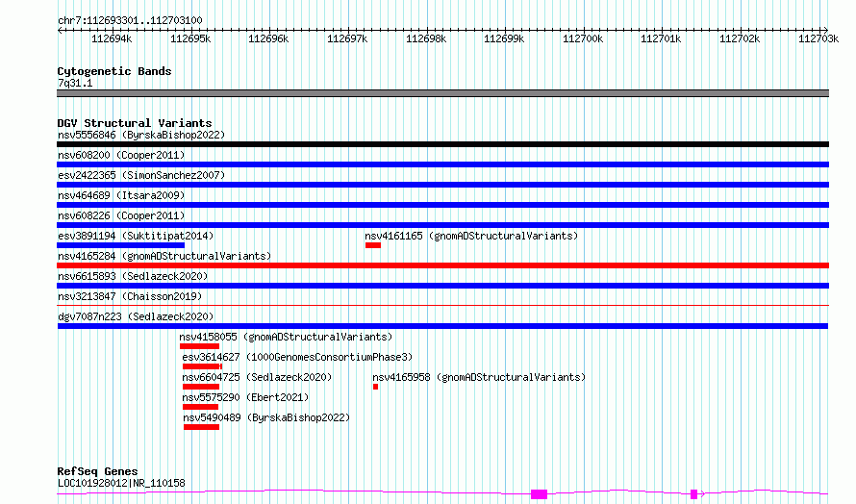
Task: Click the tiny red nsv4165958 marker
Action: (376, 387)
